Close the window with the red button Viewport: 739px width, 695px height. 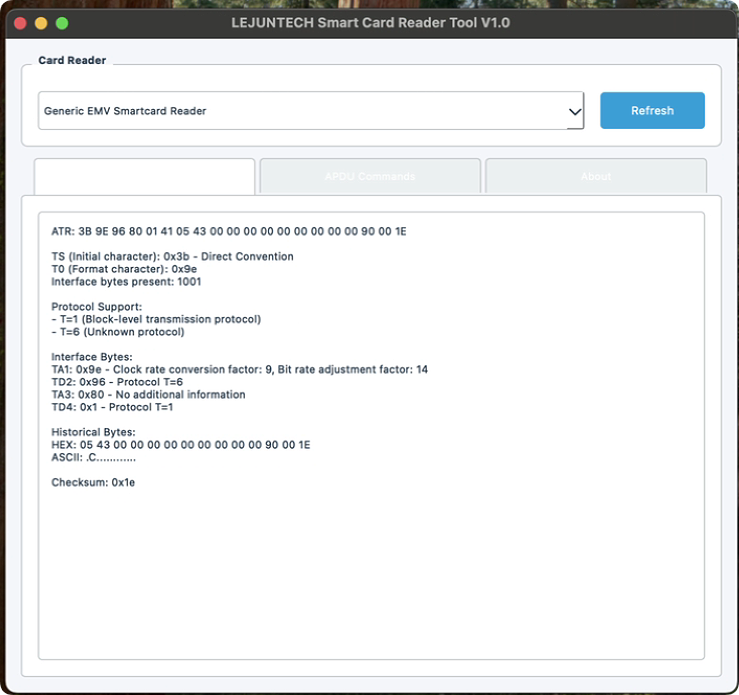point(20,23)
